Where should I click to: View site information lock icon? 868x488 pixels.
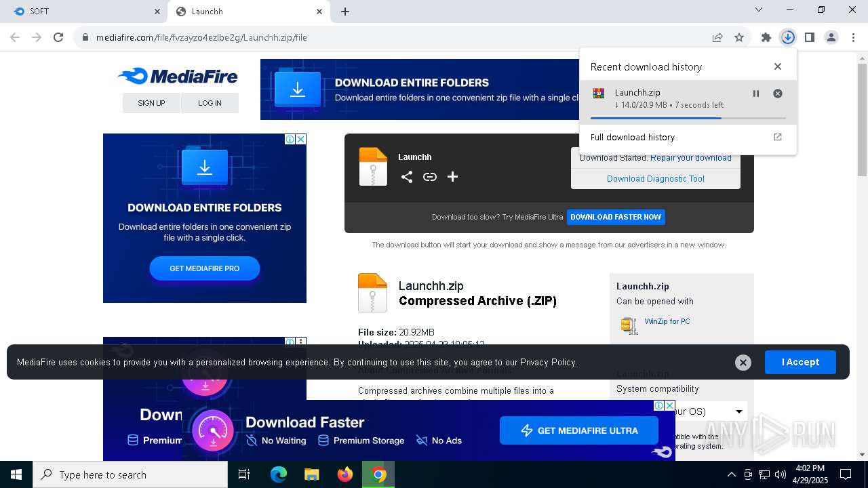[x=85, y=37]
